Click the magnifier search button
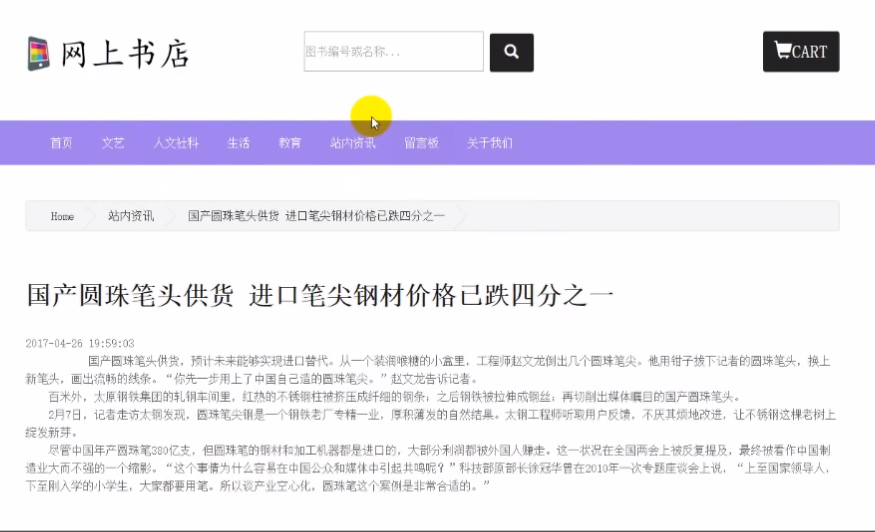This screenshot has width=875, height=532. (512, 52)
